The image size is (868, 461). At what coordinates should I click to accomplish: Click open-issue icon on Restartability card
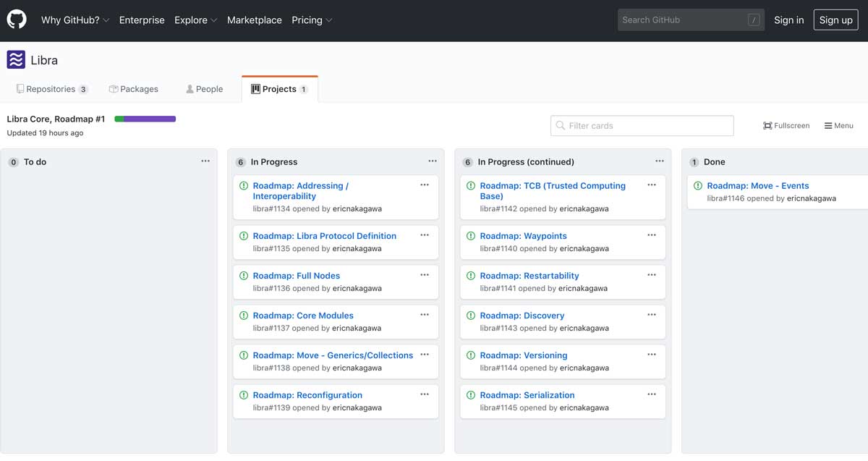pyautogui.click(x=471, y=276)
